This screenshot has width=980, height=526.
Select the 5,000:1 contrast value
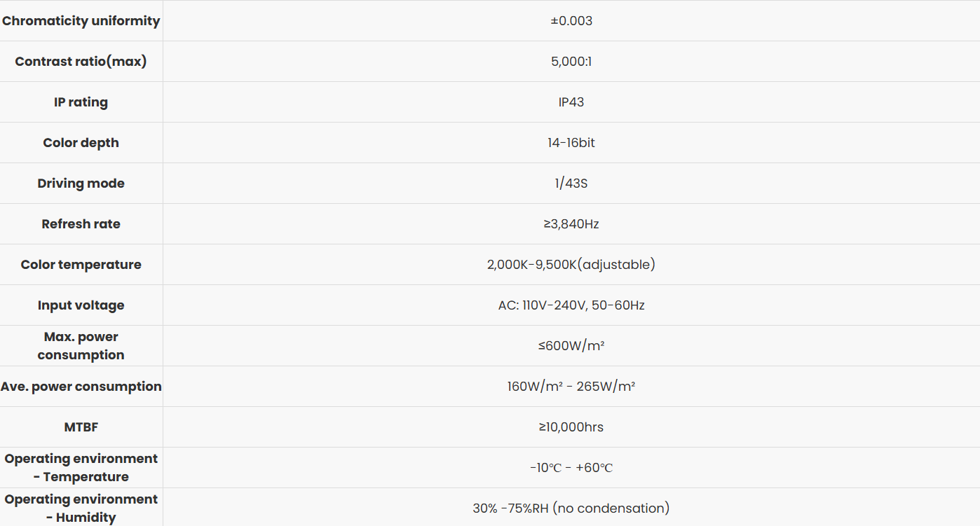click(x=571, y=62)
